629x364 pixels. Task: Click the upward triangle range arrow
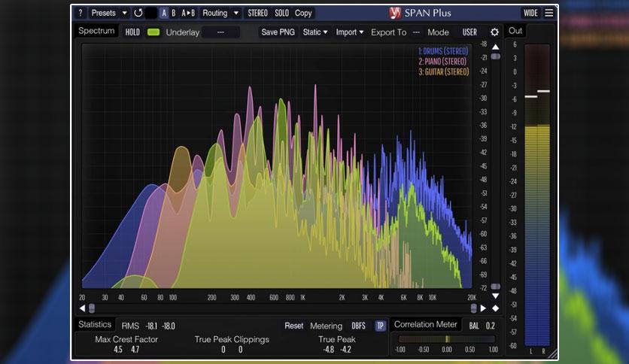[x=495, y=47]
